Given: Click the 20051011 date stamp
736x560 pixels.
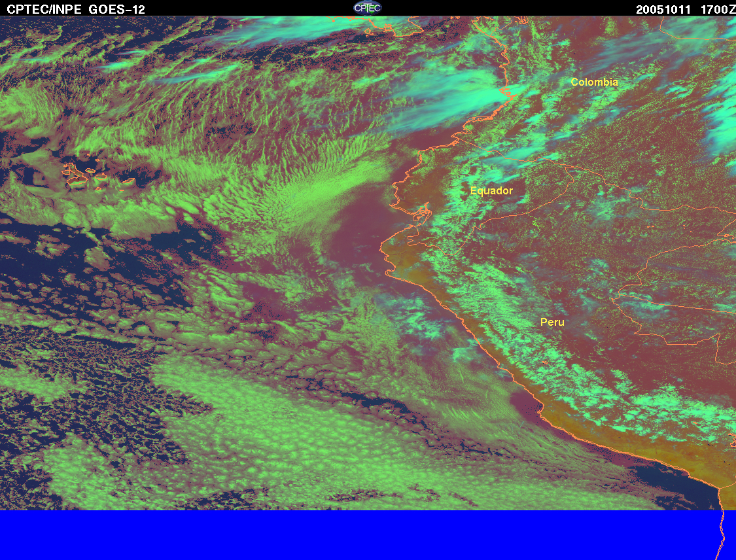Looking at the screenshot, I should 663,9.
